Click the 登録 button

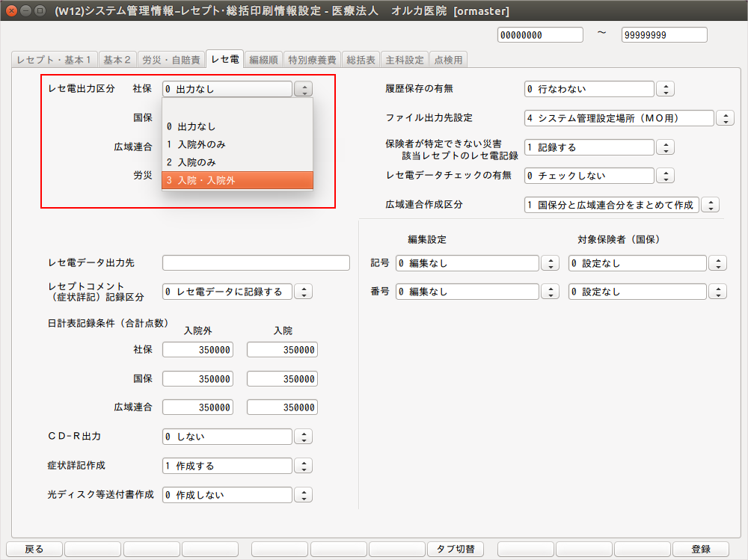click(701, 549)
